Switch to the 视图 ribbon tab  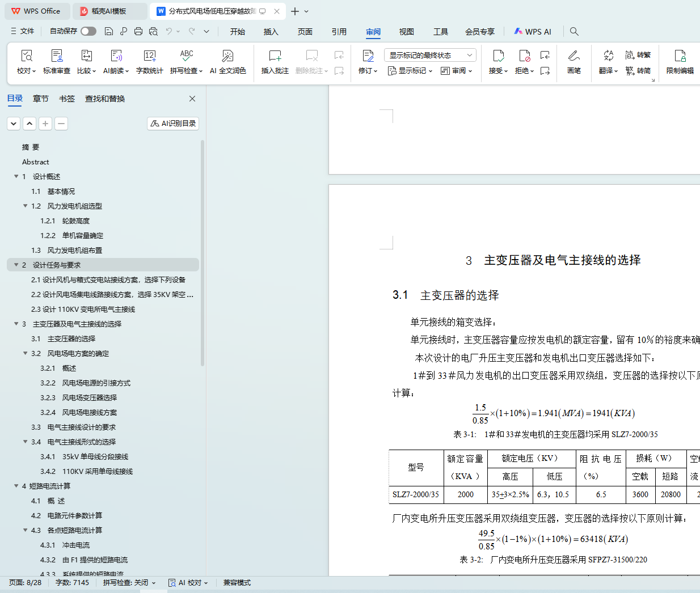click(406, 32)
